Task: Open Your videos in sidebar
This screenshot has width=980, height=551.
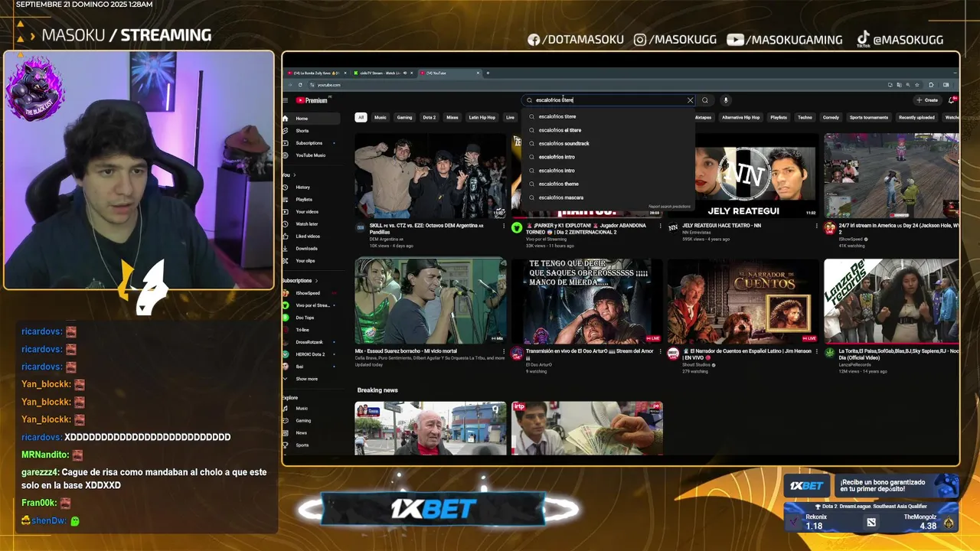Action: point(311,212)
